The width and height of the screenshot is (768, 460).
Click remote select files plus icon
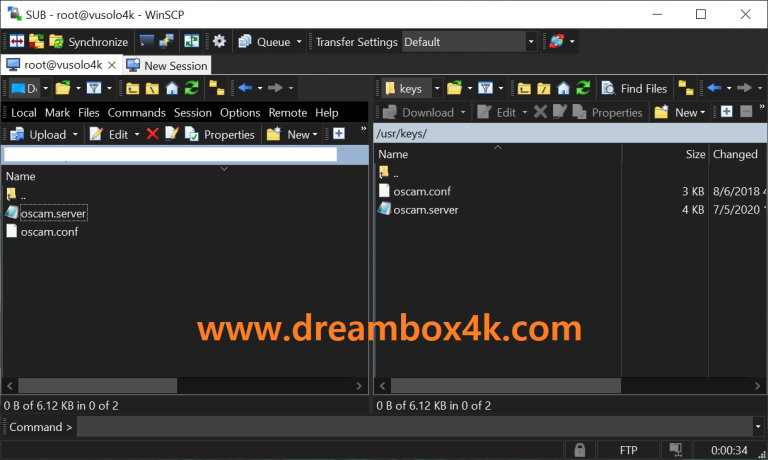[726, 112]
